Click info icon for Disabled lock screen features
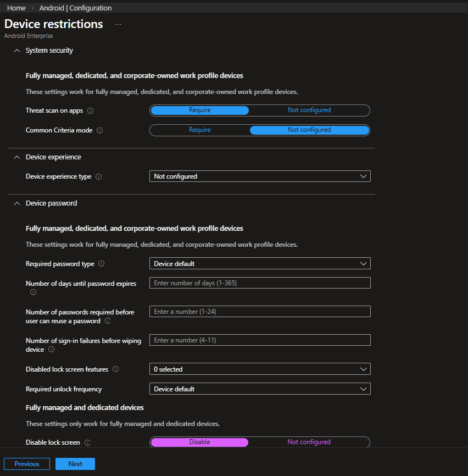468x476 pixels. (115, 369)
